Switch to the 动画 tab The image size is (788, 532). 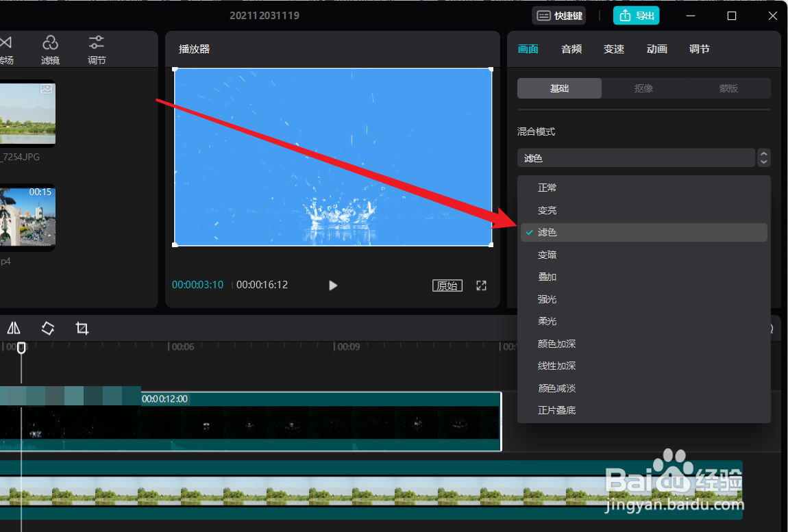click(x=657, y=49)
